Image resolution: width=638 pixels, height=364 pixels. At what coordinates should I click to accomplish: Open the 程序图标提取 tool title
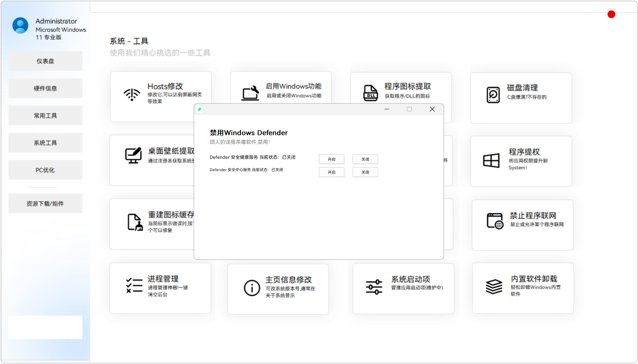tap(408, 86)
